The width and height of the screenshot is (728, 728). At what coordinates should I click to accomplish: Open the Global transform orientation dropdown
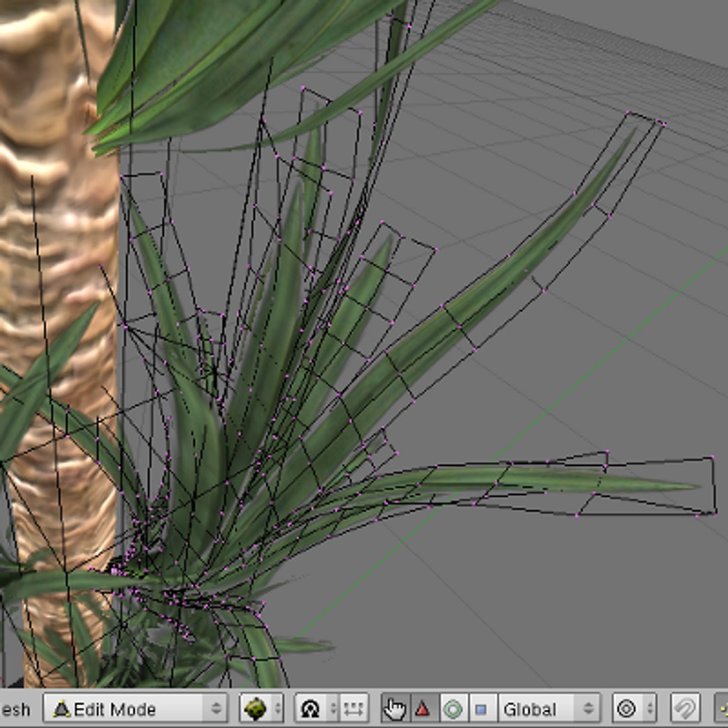coord(548,709)
